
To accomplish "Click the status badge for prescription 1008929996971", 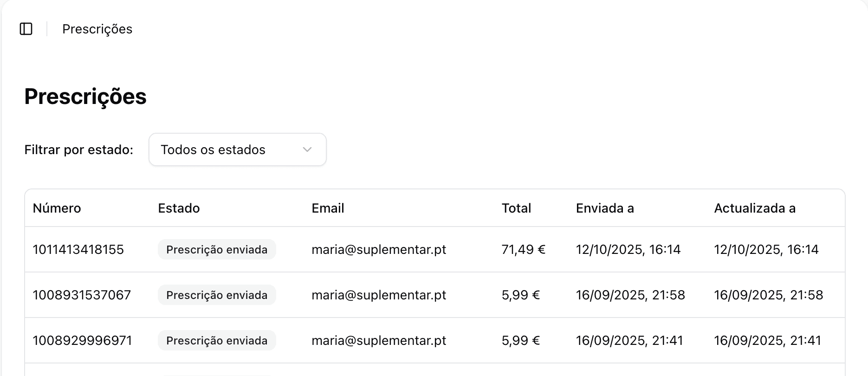I will pyautogui.click(x=217, y=340).
